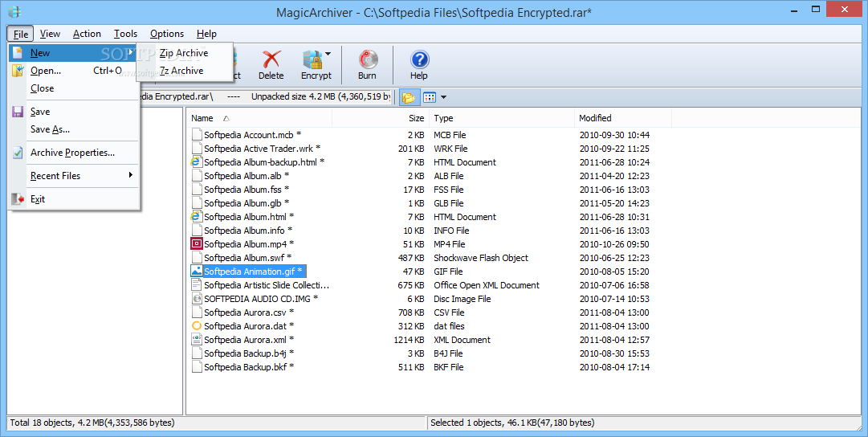
Task: Click the Burn disc toolbar icon
Action: [x=368, y=59]
